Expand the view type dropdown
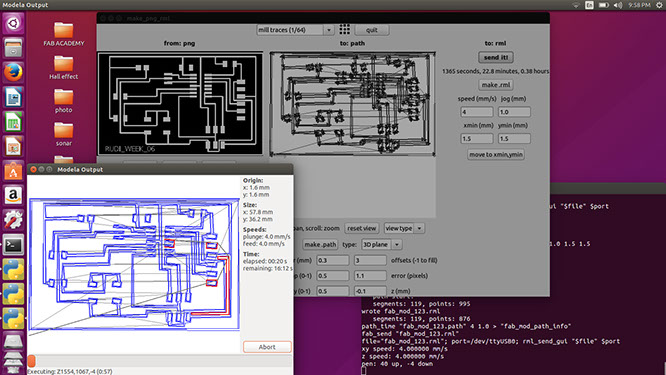This screenshot has width=666, height=375. (404, 228)
